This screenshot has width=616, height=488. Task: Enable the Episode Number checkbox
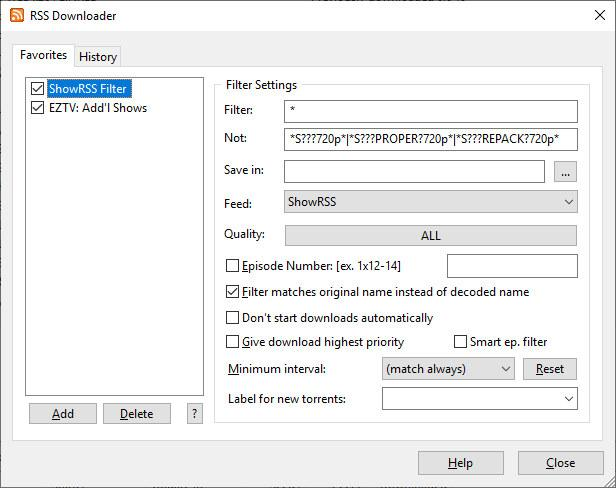232,266
